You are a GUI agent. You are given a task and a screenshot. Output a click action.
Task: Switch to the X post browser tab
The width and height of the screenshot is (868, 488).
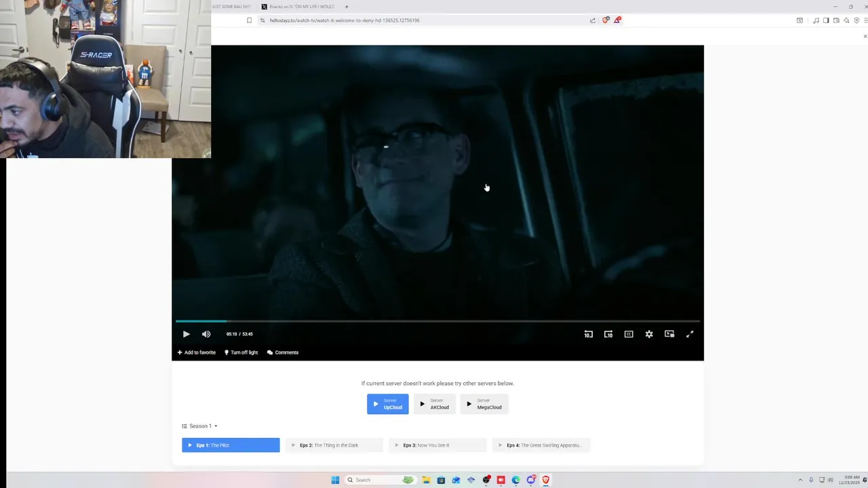(x=298, y=7)
